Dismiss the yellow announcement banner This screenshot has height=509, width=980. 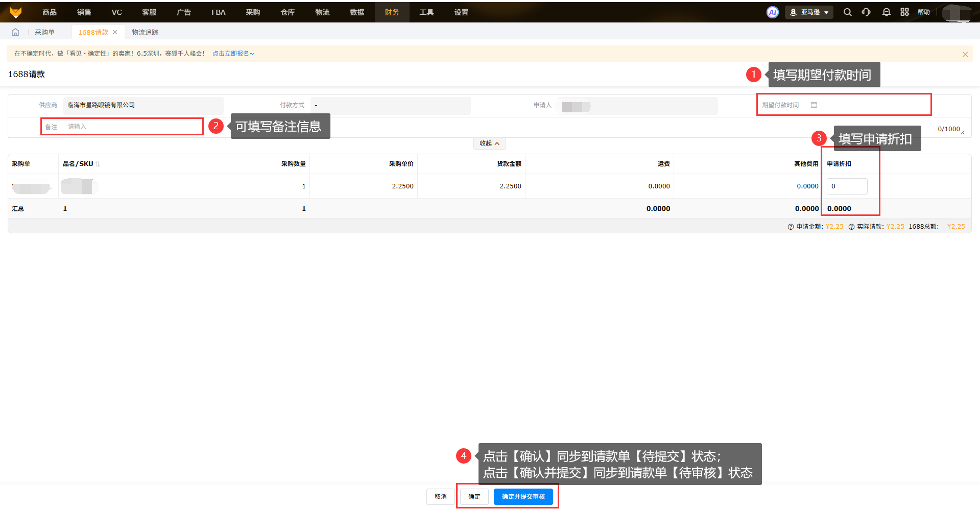[965, 54]
